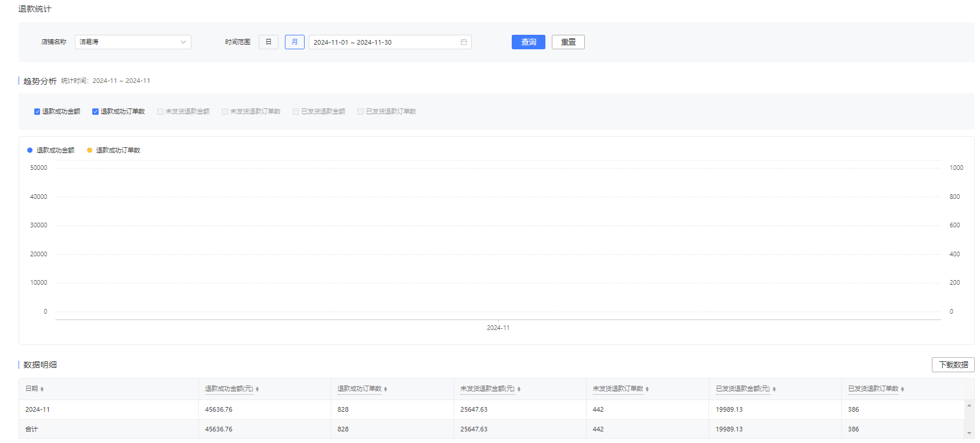Sort by 退款成功金额(元) sort icon
The image size is (980, 443).
[x=257, y=389]
